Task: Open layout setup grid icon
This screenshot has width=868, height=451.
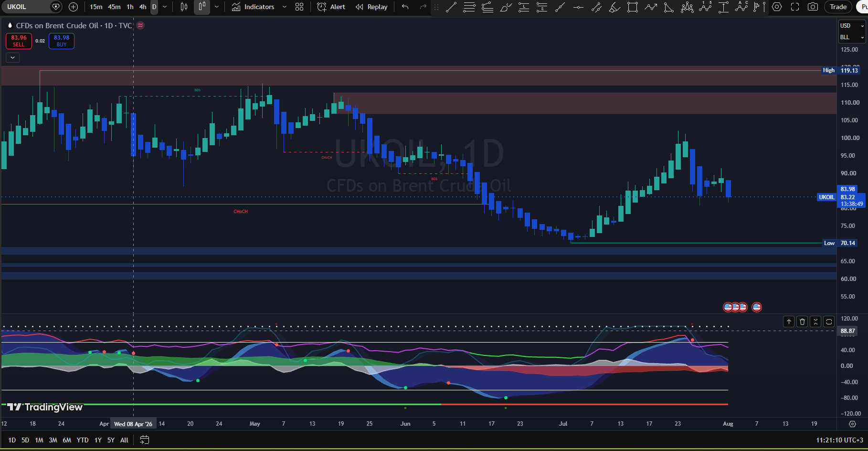Action: 299,7
